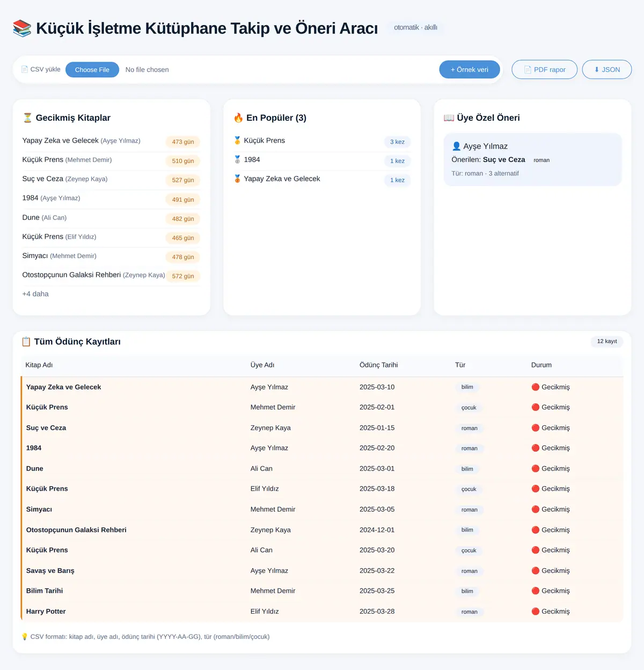The height and width of the screenshot is (670, 644).
Task: Load sample data with Örnek veri button
Action: pos(470,70)
